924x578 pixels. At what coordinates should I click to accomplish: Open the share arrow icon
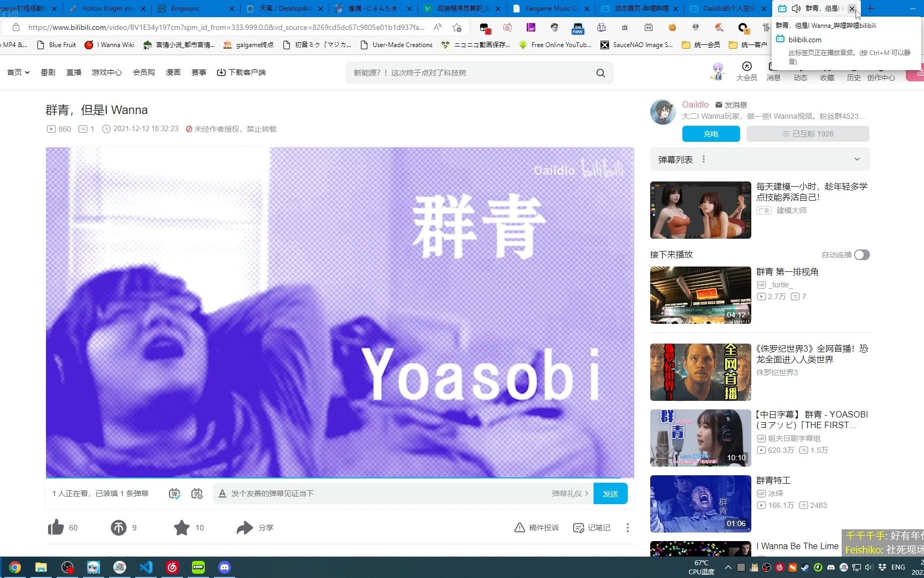pyautogui.click(x=244, y=528)
